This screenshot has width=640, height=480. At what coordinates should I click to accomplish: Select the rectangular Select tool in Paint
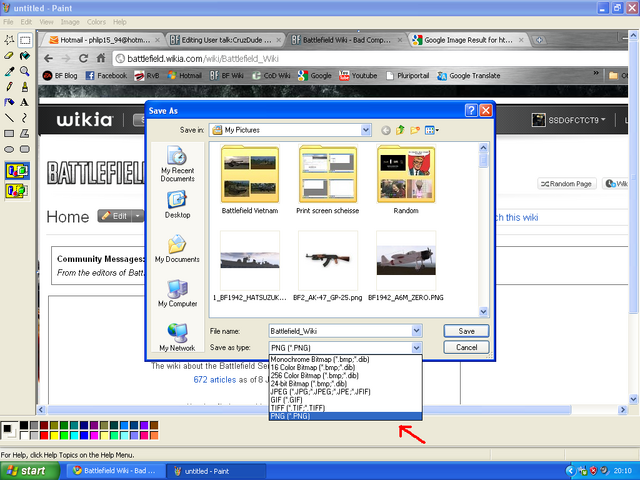coord(25,40)
